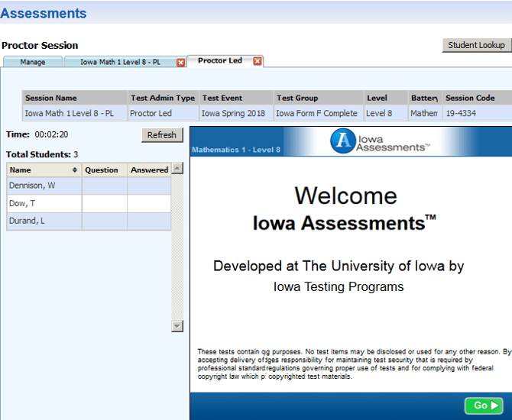Close the Proctor Led tab

point(258,61)
